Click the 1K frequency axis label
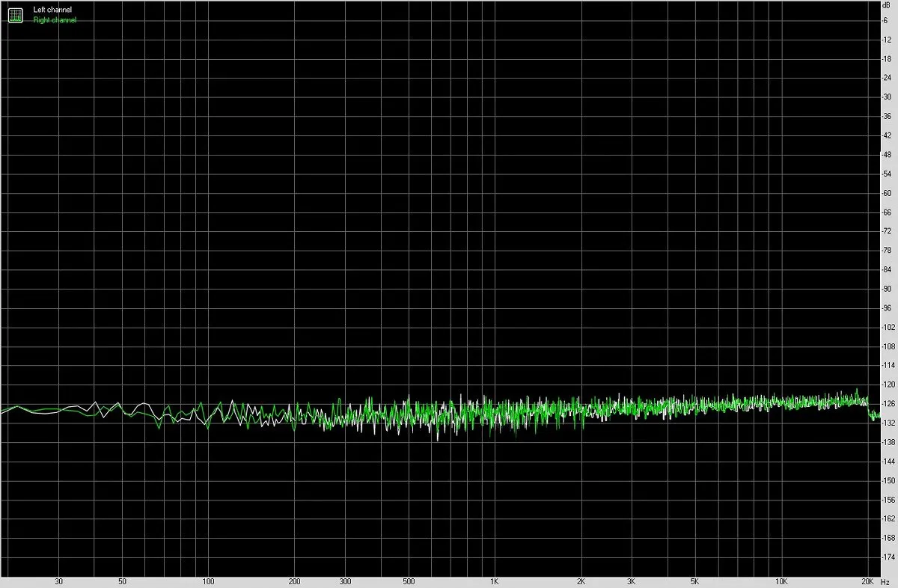Screen dimensions: 898x588 pyautogui.click(x=494, y=581)
